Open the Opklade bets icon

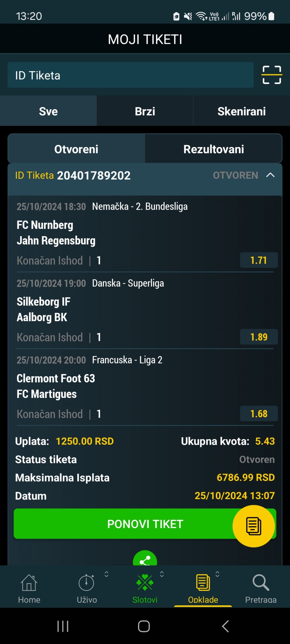click(203, 582)
